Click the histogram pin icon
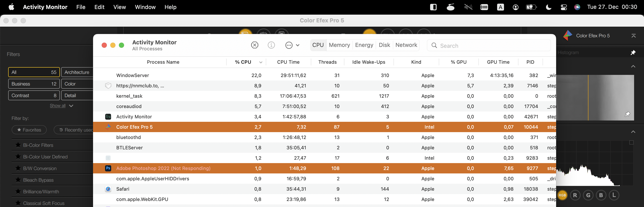644x207 pixels. [633, 53]
